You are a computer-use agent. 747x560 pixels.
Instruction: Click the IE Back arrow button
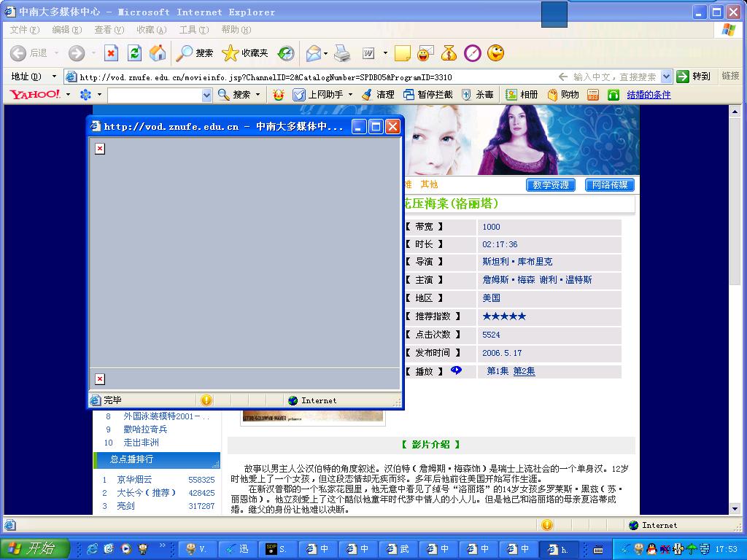coord(18,52)
